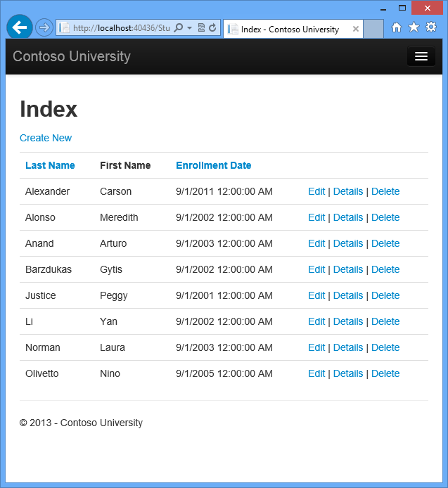448x488 pixels.
Task: Delete the Norman Laura row
Action: 385,347
